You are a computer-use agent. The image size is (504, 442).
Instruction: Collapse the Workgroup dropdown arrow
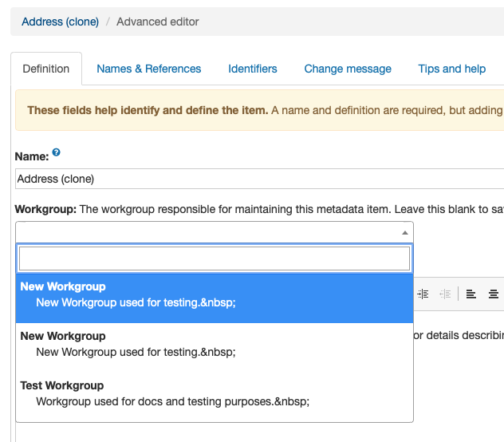[405, 233]
